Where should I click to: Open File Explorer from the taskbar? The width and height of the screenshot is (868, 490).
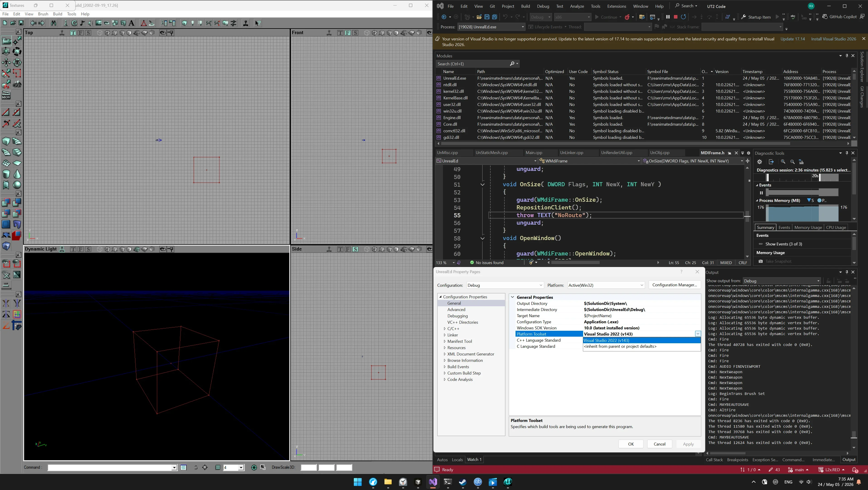(388, 482)
